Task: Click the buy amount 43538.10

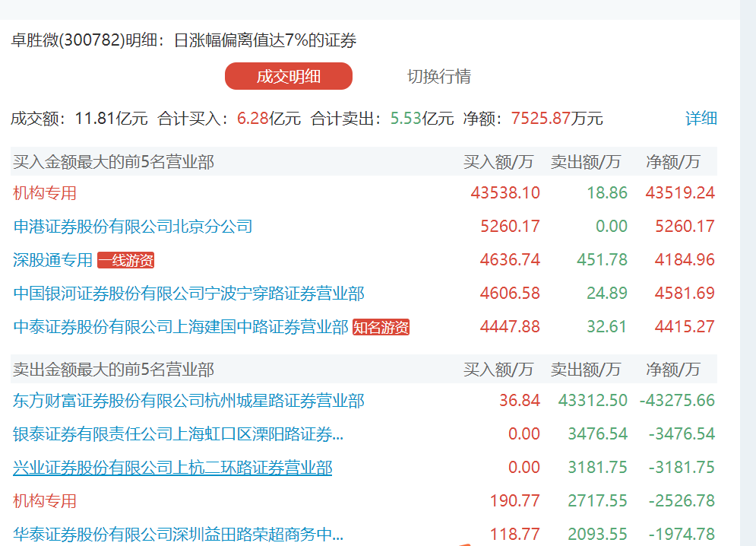Action: coord(505,193)
